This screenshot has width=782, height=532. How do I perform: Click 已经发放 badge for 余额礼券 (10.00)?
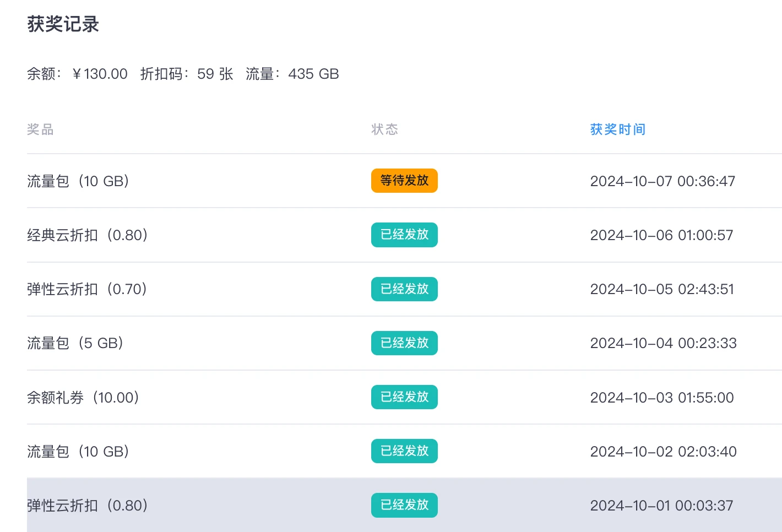pos(404,397)
